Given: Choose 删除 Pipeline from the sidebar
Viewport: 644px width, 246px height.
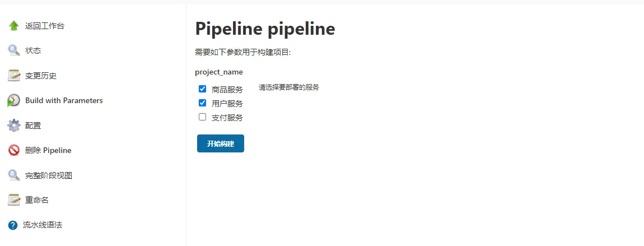Looking at the screenshot, I should (x=48, y=150).
